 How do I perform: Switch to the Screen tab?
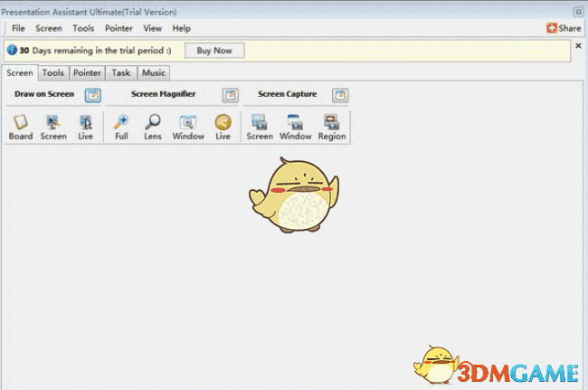20,72
